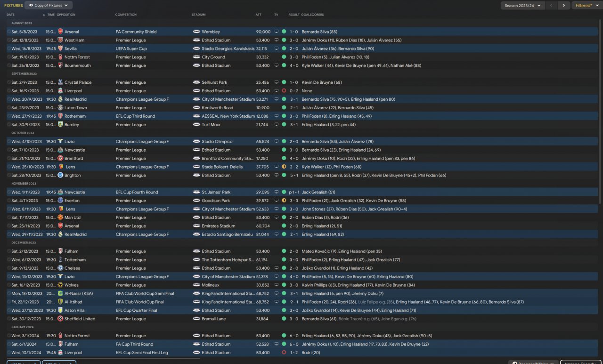Open the FA Community Shield competition link
The height and width of the screenshot is (364, 603).
136,32
